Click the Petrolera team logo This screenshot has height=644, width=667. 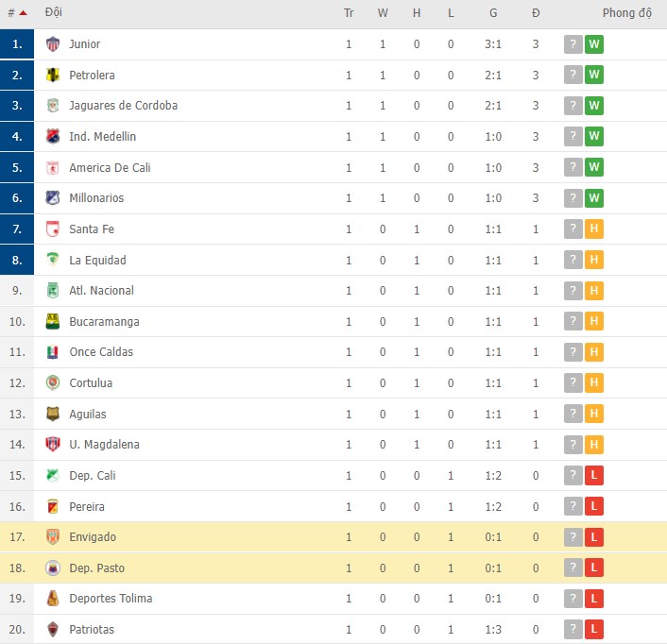(53, 75)
